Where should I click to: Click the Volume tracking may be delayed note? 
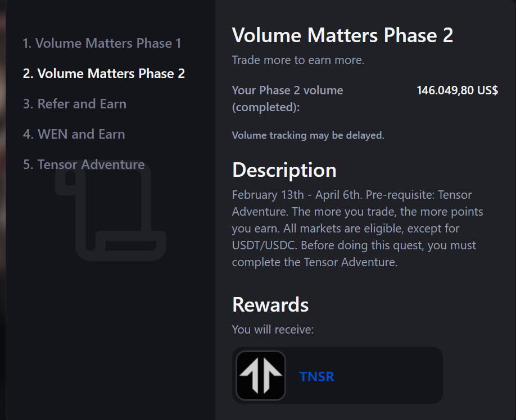[x=308, y=135]
